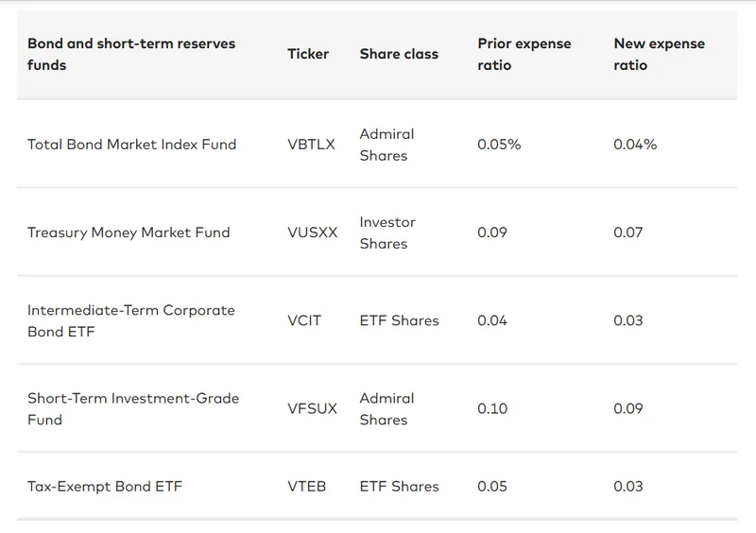This screenshot has height=533, width=756.
Task: Click the Ticker column header
Action: [x=308, y=54]
